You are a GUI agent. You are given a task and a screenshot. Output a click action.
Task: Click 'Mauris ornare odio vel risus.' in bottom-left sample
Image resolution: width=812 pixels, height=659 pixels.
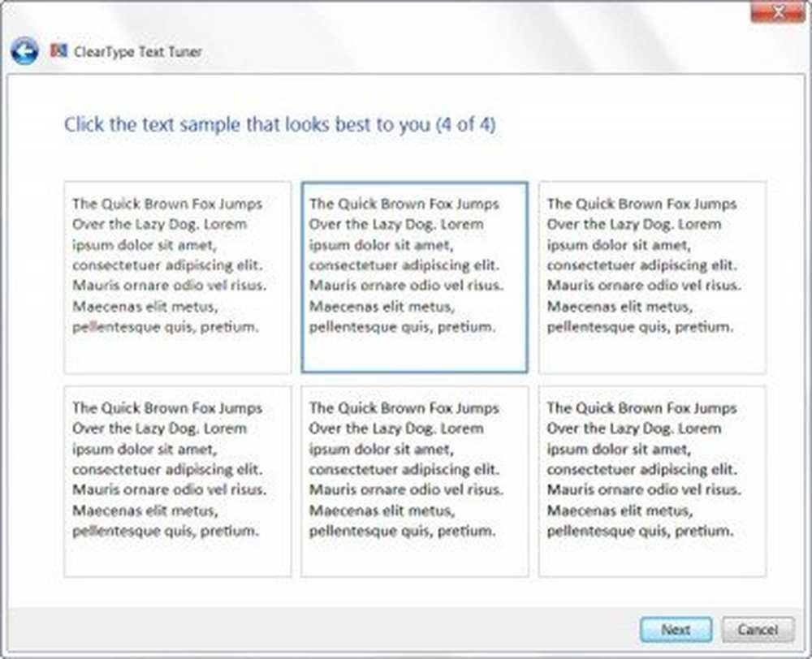170,489
